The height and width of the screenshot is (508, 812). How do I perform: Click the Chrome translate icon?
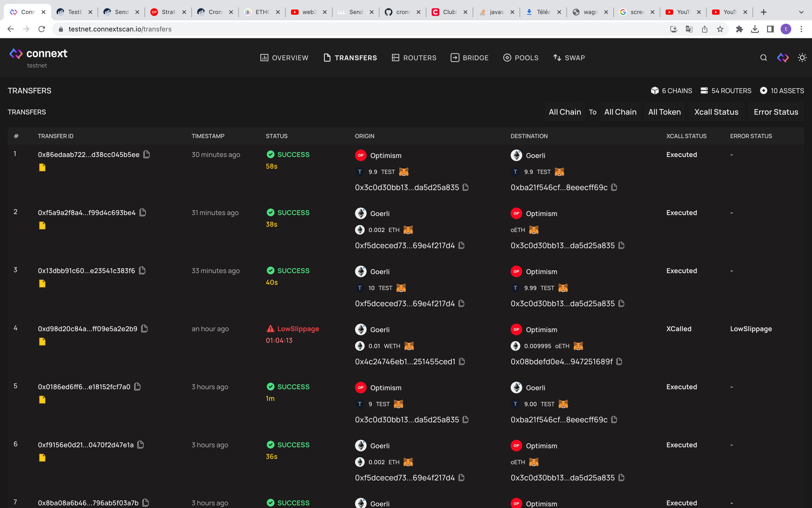point(689,29)
